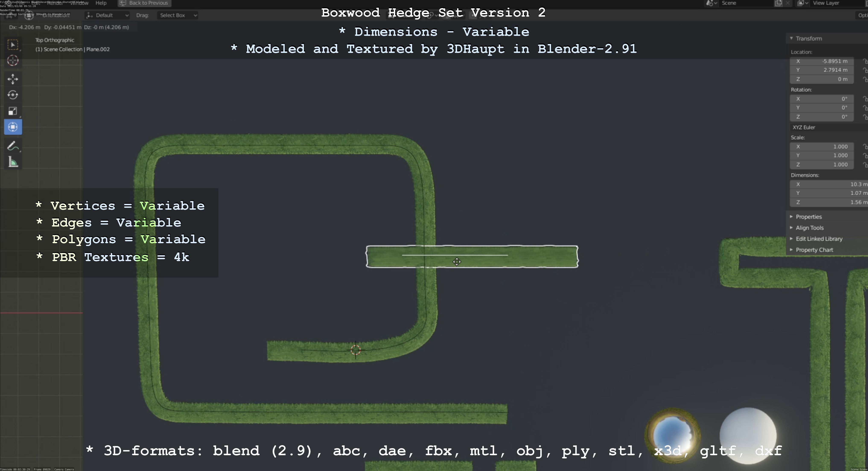Select the Rotate tool
Viewport: 868px width, 471px height.
(x=13, y=95)
